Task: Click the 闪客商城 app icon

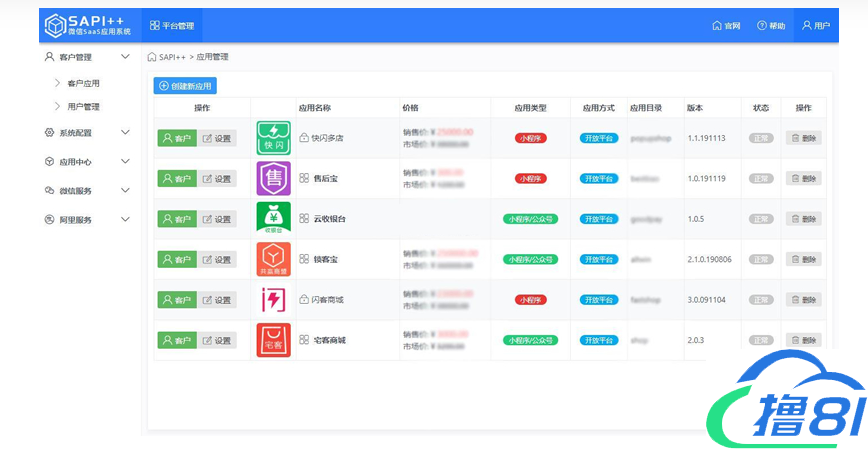Action: coord(273,300)
